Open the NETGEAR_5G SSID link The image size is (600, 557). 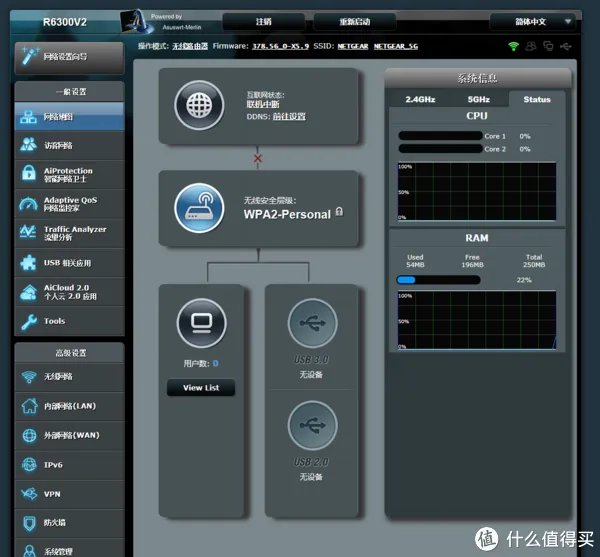point(396,46)
